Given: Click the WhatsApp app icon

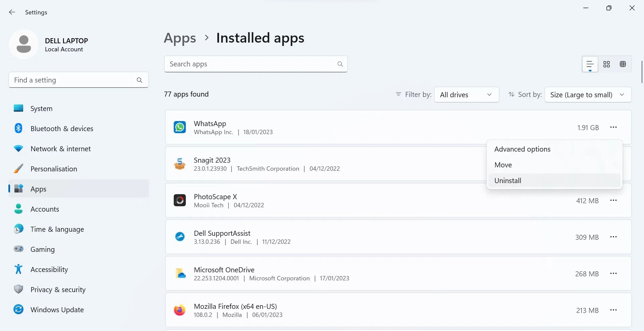Looking at the screenshot, I should [180, 127].
